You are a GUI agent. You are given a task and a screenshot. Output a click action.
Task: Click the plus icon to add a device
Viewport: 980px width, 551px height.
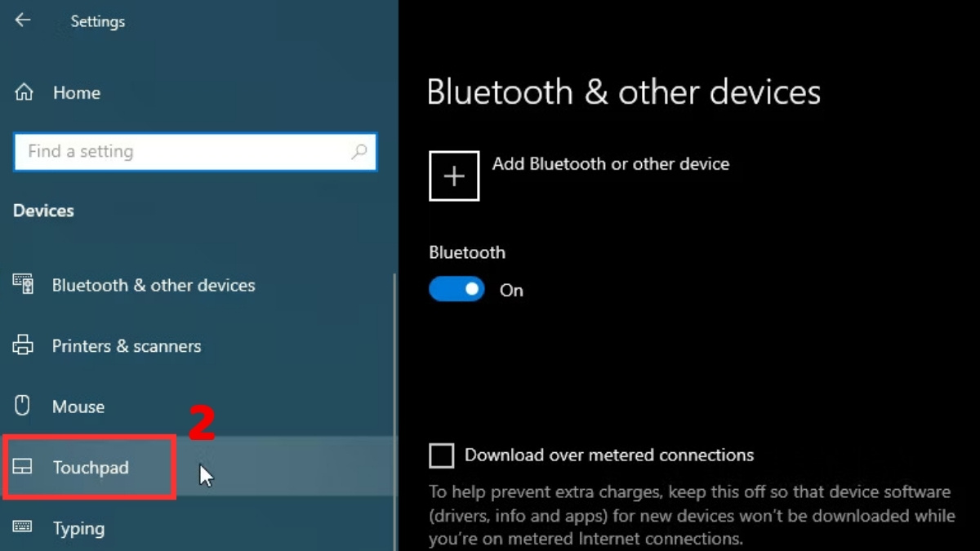coord(453,176)
